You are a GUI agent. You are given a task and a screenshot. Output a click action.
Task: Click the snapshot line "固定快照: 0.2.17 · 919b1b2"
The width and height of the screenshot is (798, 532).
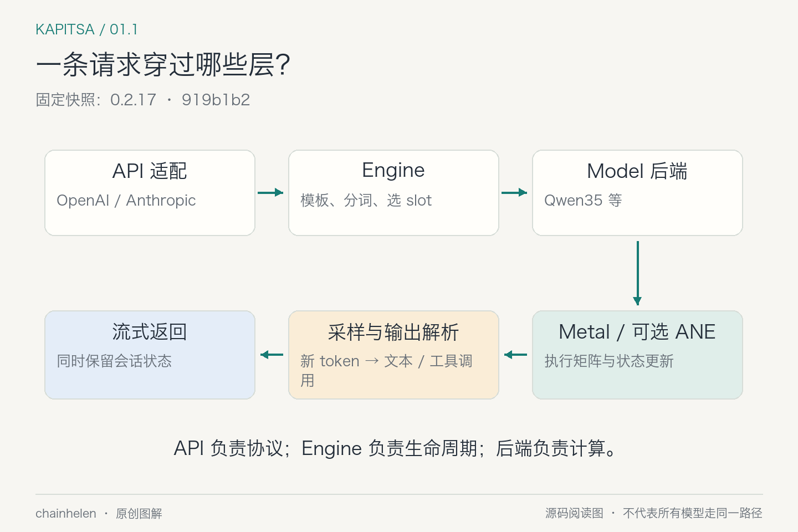(143, 100)
